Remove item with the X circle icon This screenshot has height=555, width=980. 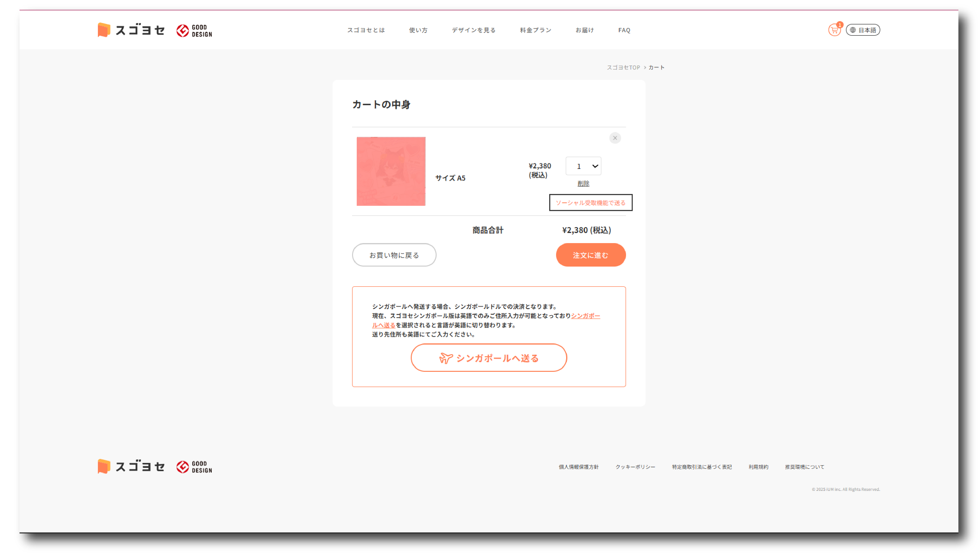[x=615, y=138]
